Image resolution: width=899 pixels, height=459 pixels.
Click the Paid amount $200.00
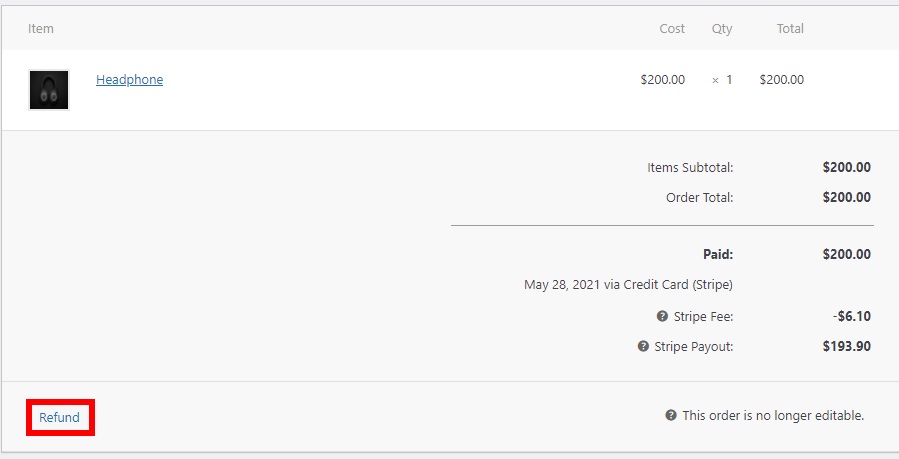(846, 254)
